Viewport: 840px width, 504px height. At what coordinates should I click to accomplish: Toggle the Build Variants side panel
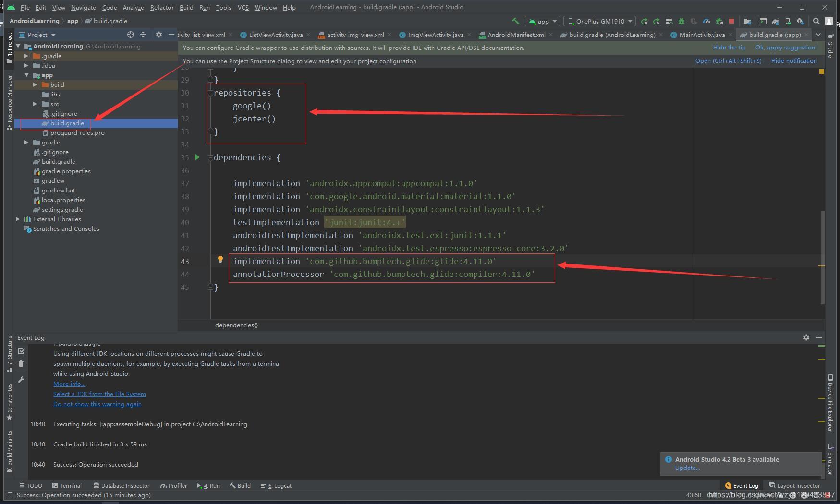pyautogui.click(x=9, y=452)
